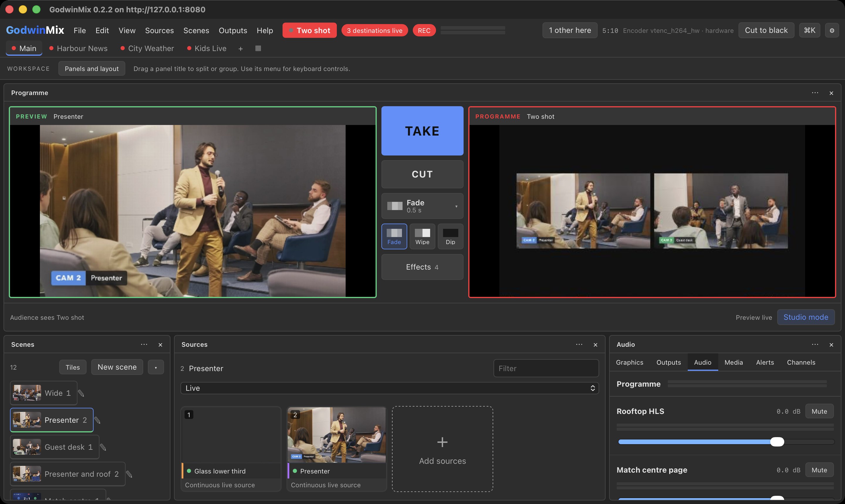Image resolution: width=845 pixels, height=504 pixels.
Task: Open the 3 destinations live list
Action: coord(375,31)
